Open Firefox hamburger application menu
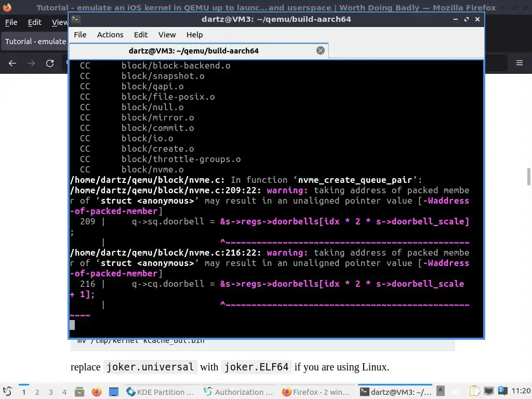The height and width of the screenshot is (399, 532). [x=520, y=63]
